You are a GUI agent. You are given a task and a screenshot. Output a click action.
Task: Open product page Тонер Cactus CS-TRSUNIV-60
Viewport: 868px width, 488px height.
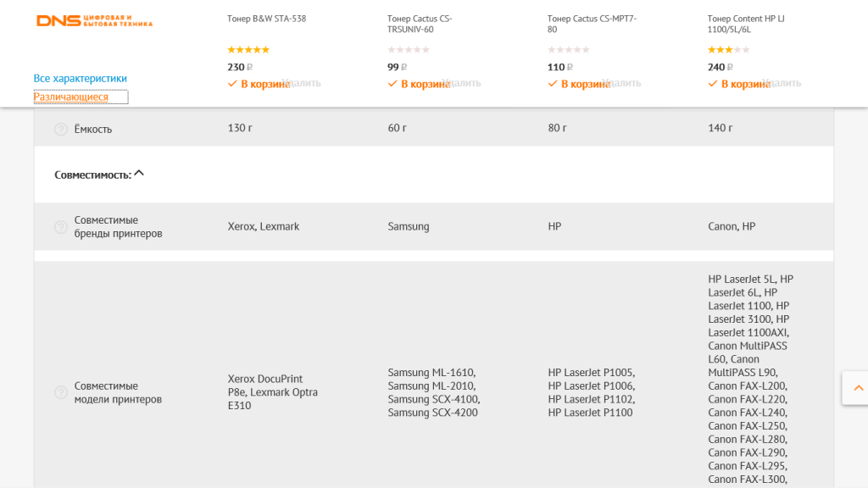[420, 24]
